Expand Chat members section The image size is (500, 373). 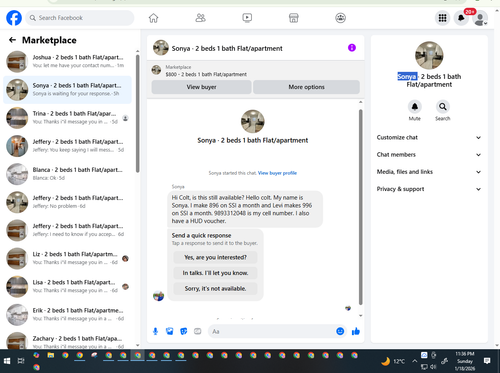429,155
